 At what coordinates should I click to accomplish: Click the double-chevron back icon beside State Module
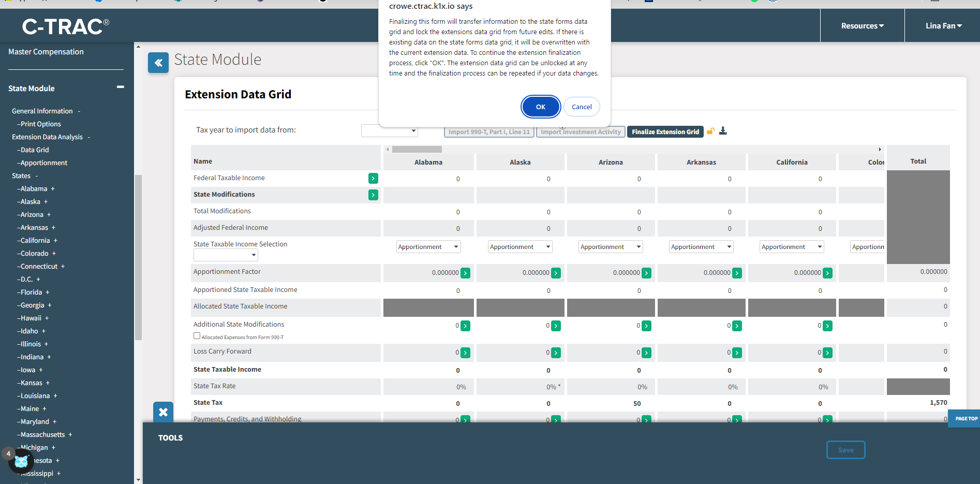click(158, 63)
